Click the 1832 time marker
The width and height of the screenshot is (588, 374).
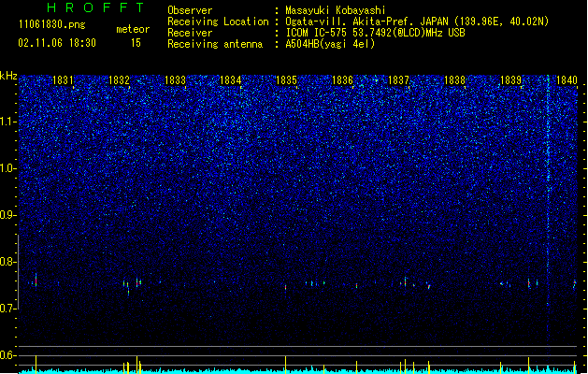pyautogui.click(x=119, y=80)
